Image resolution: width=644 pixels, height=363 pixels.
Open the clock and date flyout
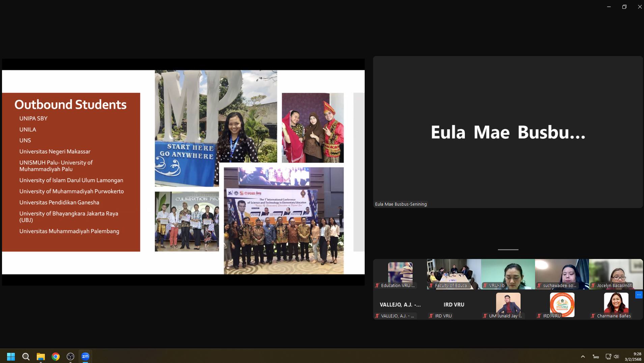(x=633, y=357)
